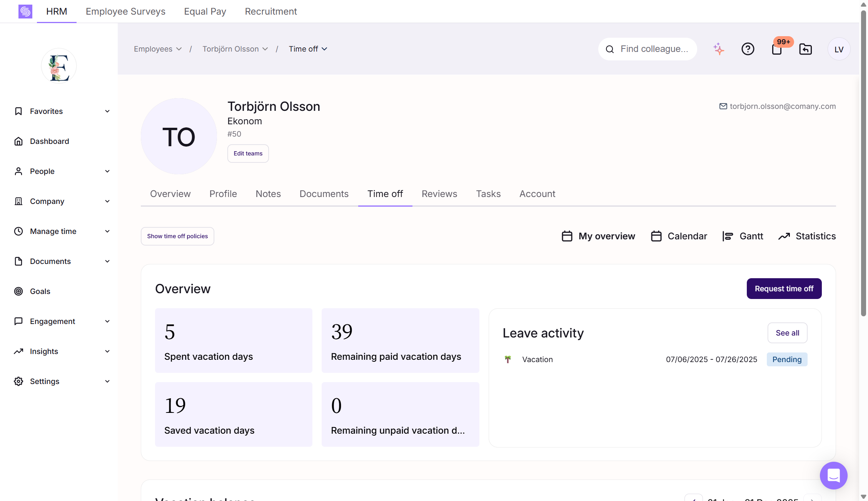Switch to Equal Pay module
Screen dimensions: 868x501
pos(205,12)
